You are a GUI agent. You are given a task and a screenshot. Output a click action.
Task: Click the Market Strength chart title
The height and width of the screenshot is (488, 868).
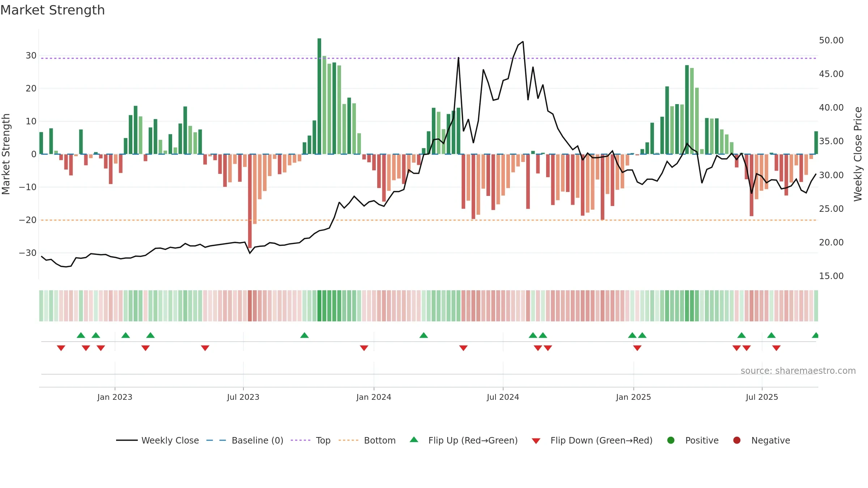(52, 10)
